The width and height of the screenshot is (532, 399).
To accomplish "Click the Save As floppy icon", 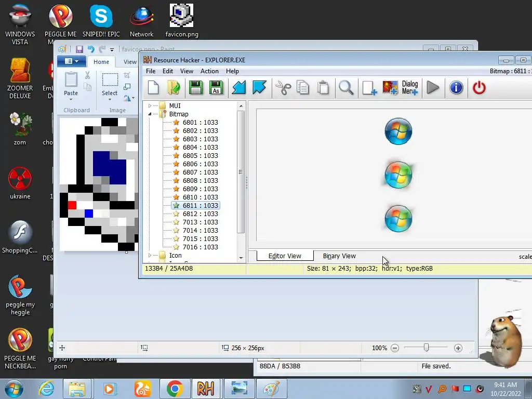I will pyautogui.click(x=216, y=88).
